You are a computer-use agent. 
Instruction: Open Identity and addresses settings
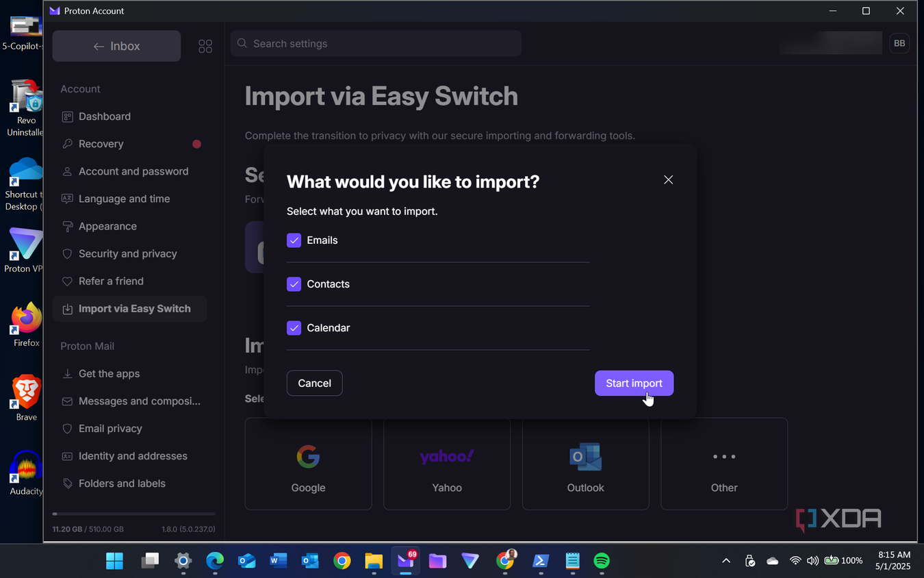(130, 455)
